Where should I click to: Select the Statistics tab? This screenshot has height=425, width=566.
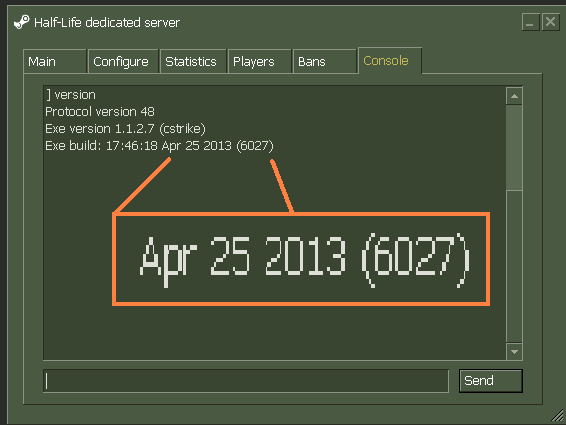tap(193, 61)
